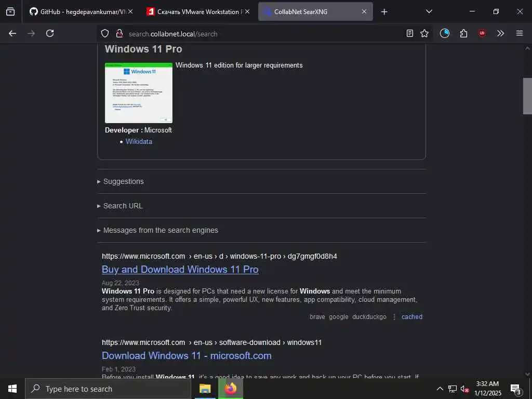Reload the current search page

click(50, 33)
